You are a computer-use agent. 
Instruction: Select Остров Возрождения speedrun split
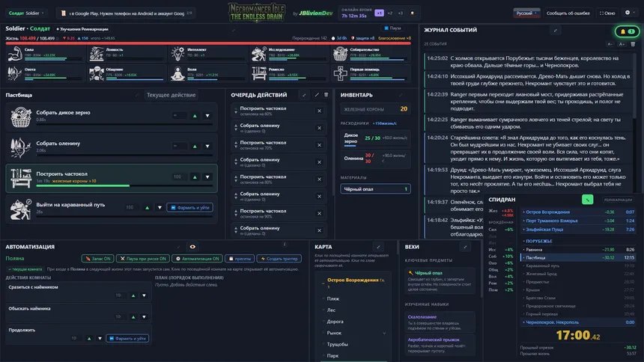578,212
